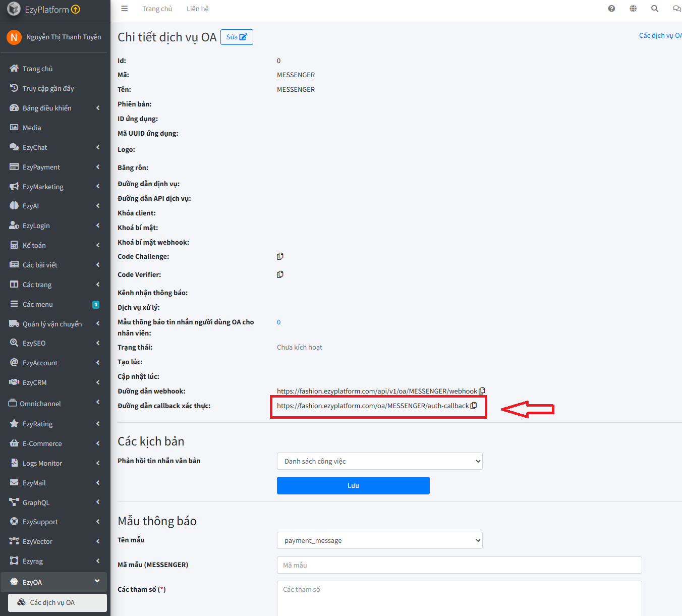The image size is (682, 616).
Task: Click the EzyPayment card icon
Action: (14, 166)
